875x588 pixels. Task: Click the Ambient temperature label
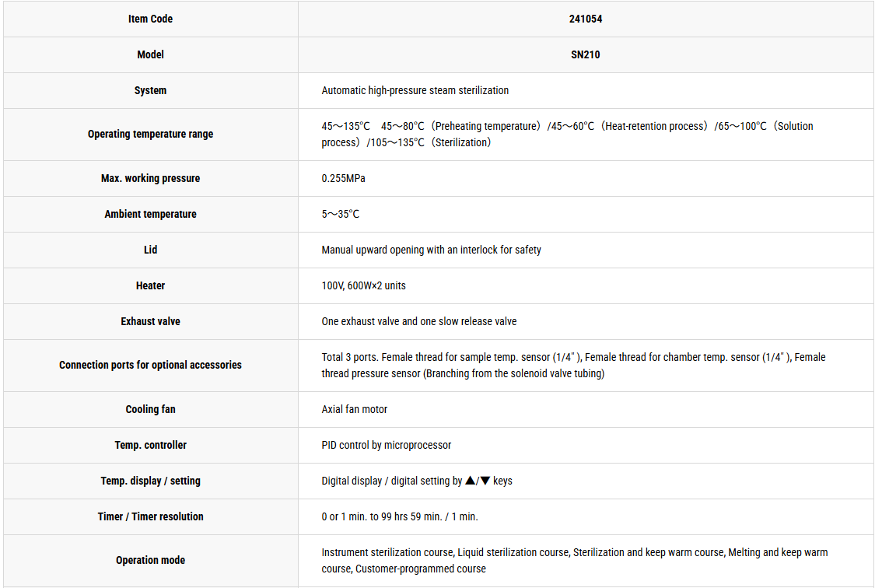coord(151,214)
